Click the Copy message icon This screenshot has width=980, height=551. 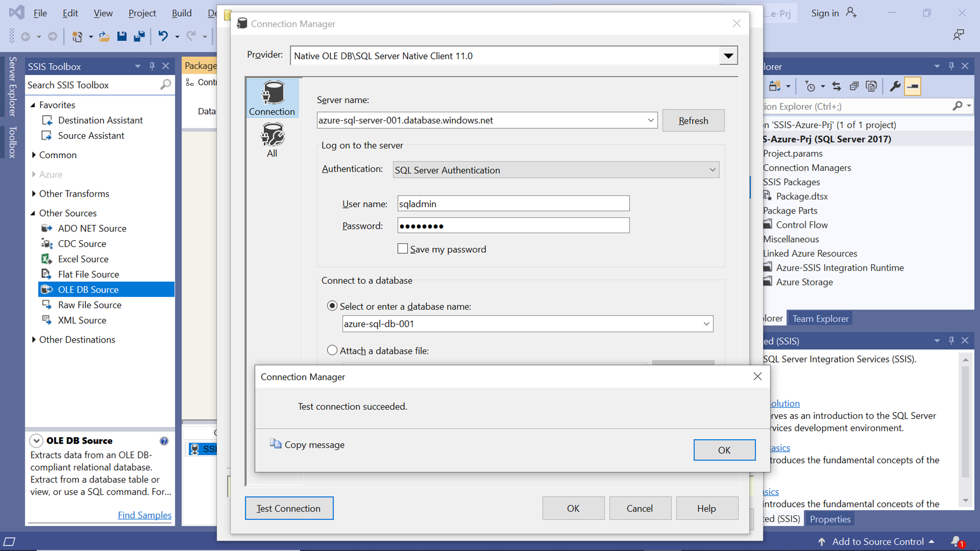(276, 444)
